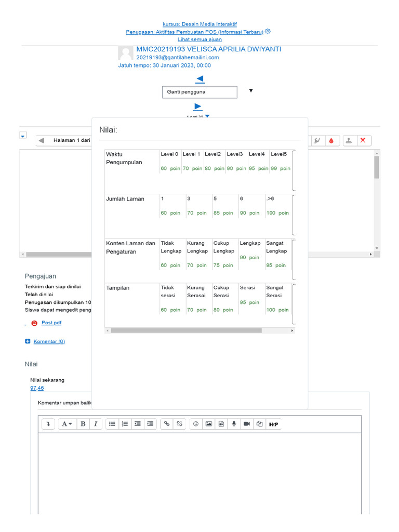
Task: Go to the next student arrow
Action: point(197,107)
